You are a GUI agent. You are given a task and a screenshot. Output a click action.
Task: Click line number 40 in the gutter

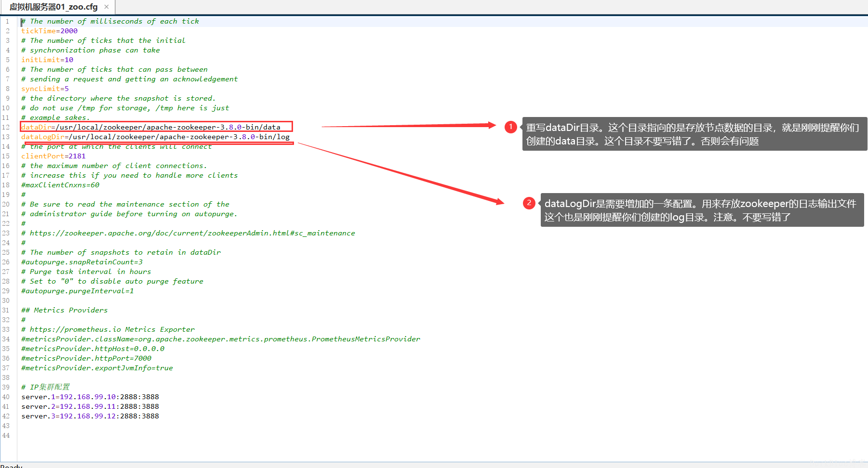coord(6,397)
